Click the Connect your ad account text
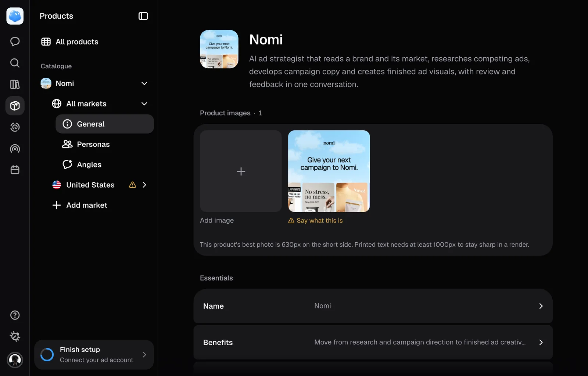Viewport: 588px width, 376px height. [x=97, y=360]
